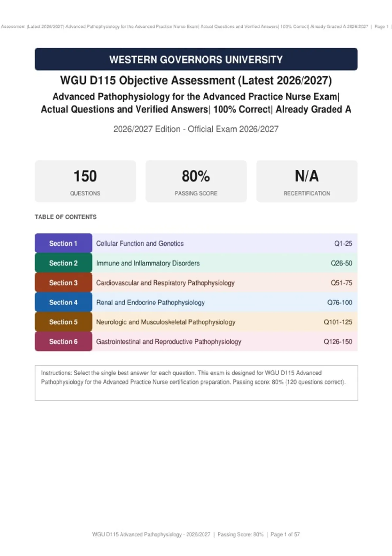Click the Section 1 purple label

click(x=63, y=243)
